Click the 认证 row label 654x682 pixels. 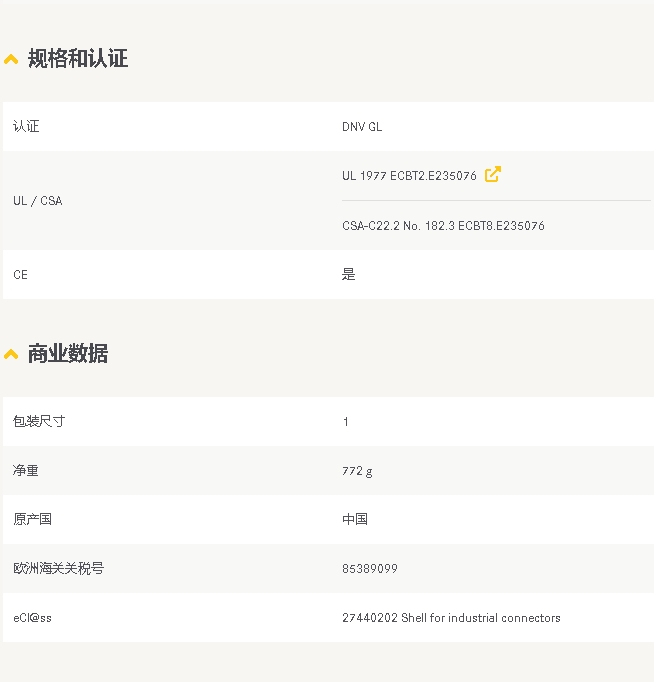26,126
